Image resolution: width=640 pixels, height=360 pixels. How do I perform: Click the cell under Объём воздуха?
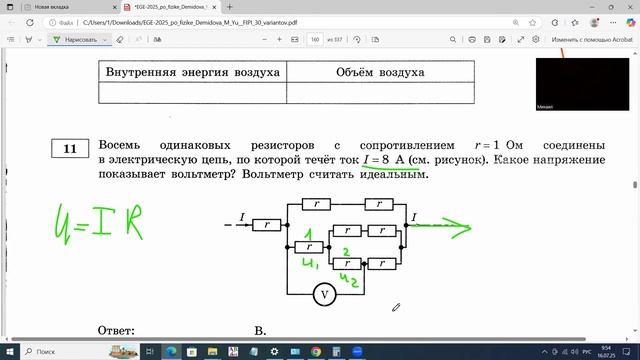380,93
